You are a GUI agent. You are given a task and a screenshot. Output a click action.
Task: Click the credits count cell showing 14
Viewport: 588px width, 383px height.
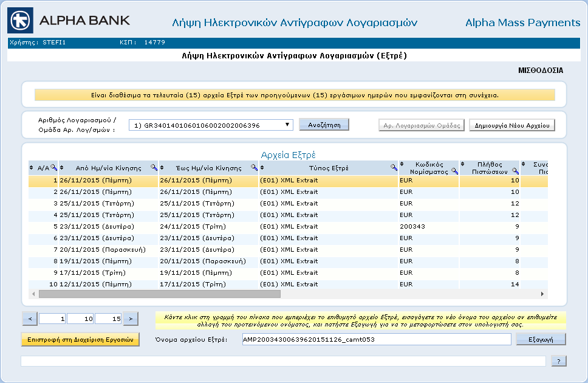pos(490,285)
